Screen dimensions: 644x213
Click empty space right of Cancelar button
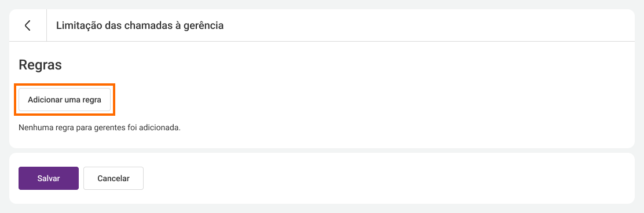tap(386, 178)
